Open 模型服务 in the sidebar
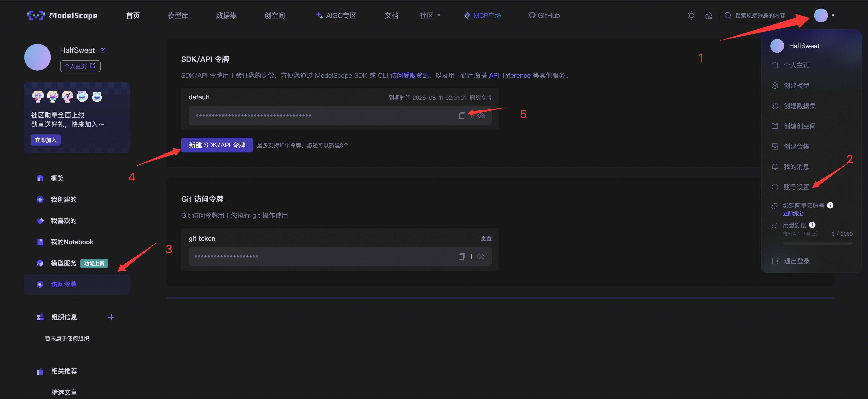This screenshot has width=868, height=399. 64,263
